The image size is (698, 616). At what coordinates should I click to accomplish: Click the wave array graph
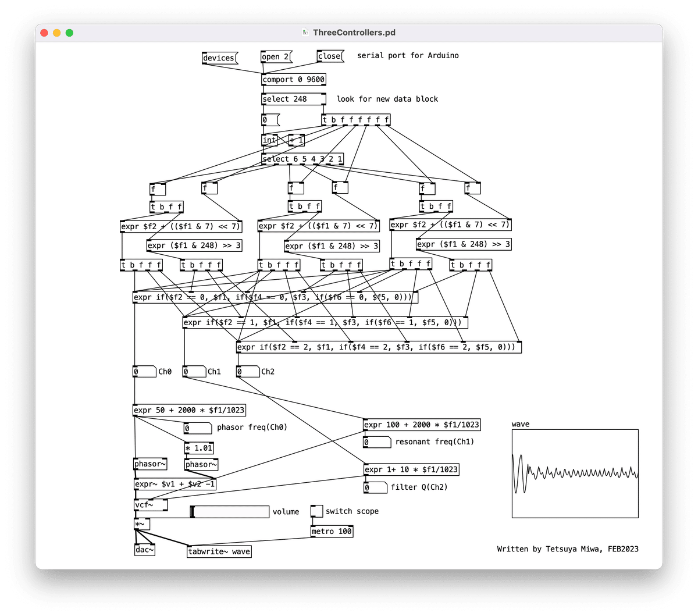point(575,473)
